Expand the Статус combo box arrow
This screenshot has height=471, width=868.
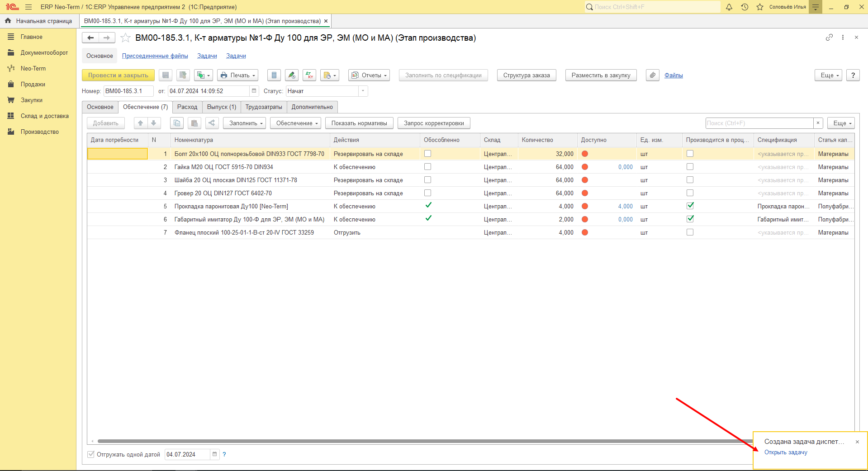[x=363, y=91]
